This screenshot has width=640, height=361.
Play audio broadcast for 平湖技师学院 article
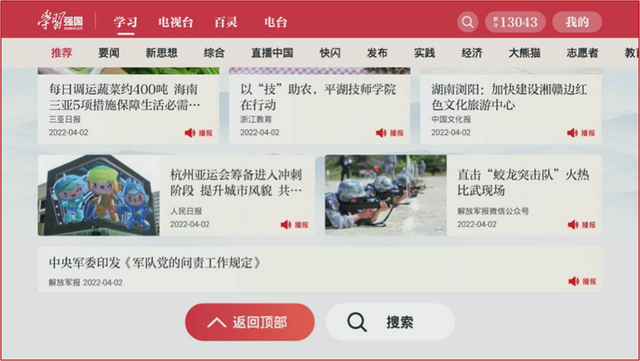click(x=390, y=133)
